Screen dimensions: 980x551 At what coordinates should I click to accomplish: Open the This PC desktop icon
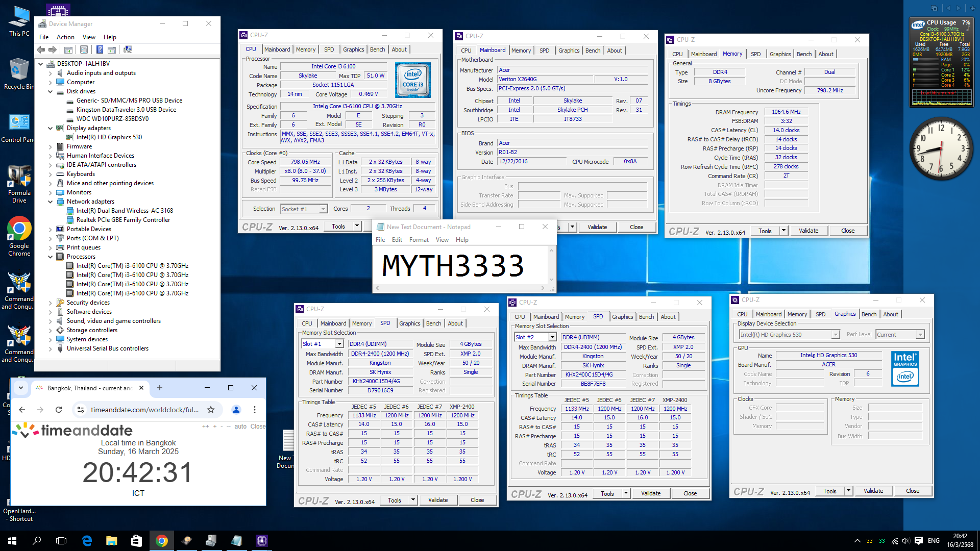19,21
